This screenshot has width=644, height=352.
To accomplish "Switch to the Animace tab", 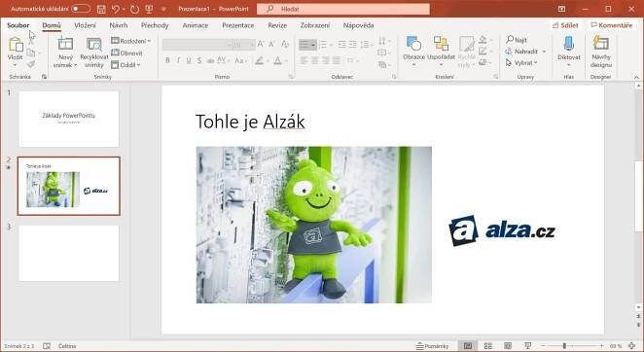I will 196,25.
